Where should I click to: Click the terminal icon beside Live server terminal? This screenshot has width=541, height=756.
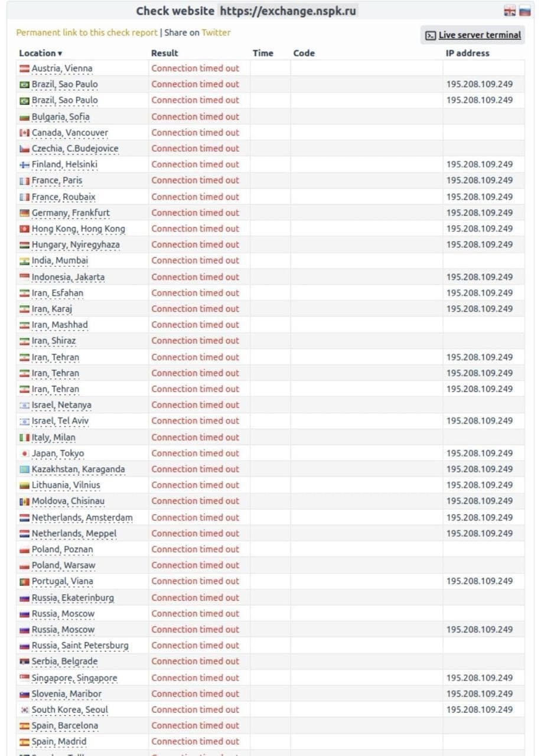430,35
